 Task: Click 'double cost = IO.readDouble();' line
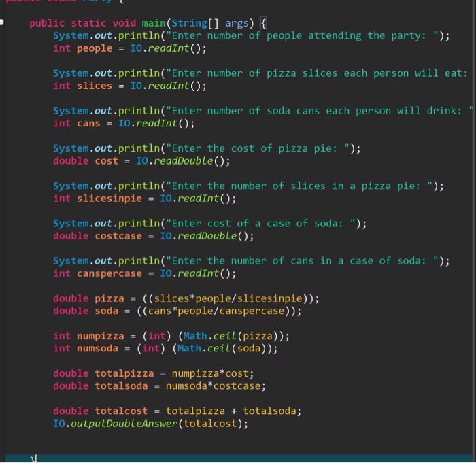click(141, 161)
